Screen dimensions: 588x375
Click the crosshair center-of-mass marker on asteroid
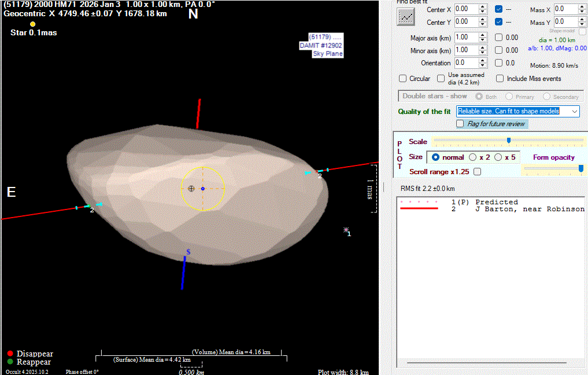191,188
